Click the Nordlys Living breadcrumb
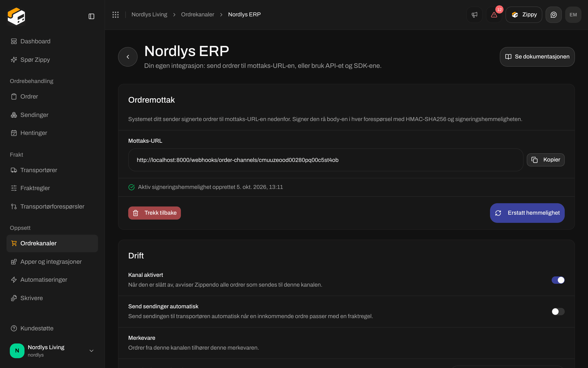The height and width of the screenshot is (368, 588). pos(149,15)
